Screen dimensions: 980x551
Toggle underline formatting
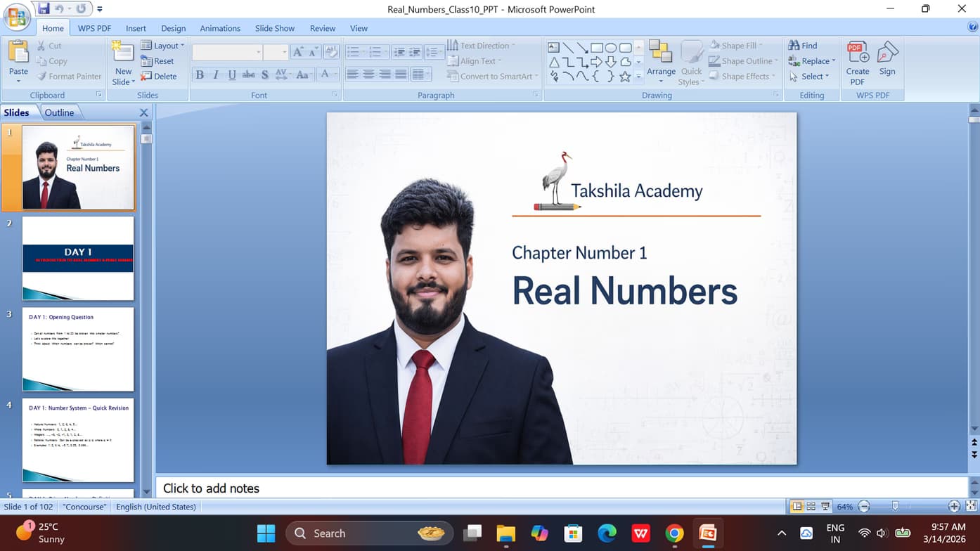(x=231, y=74)
